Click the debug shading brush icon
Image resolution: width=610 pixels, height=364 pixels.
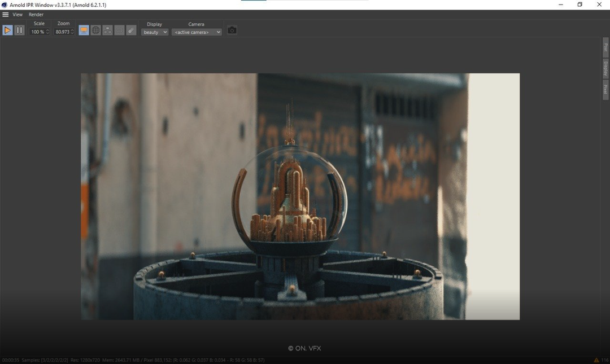point(131,30)
